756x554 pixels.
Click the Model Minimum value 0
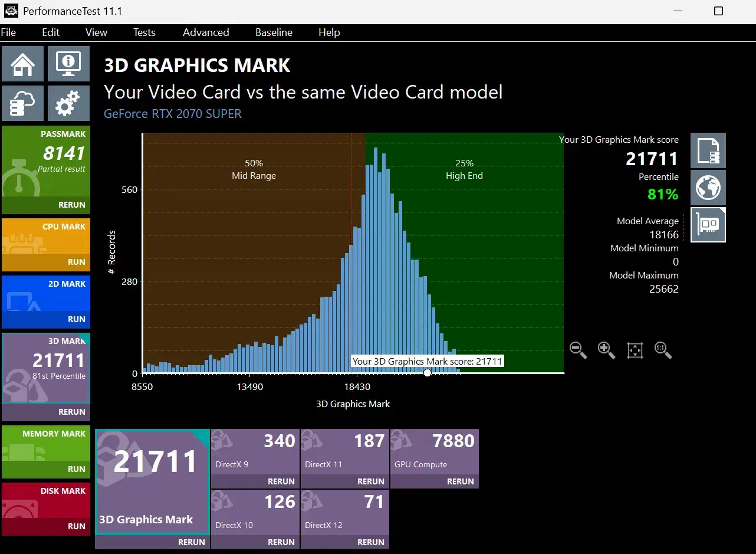(676, 262)
